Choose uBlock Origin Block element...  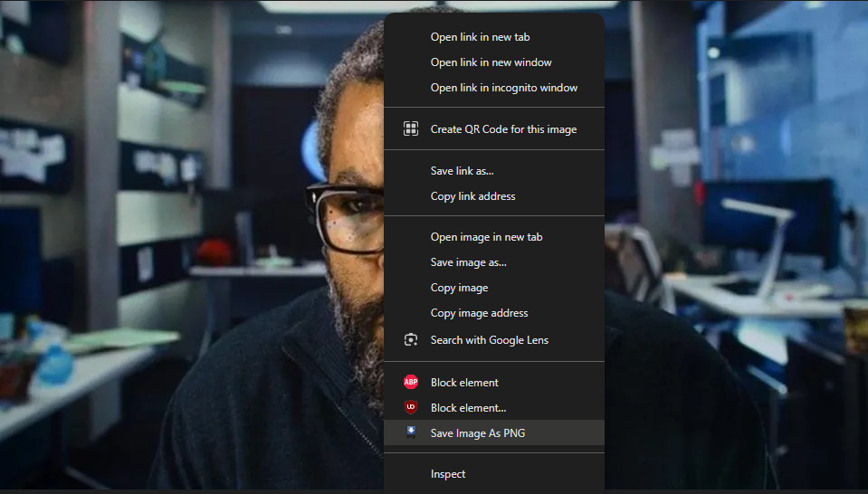tap(494, 408)
